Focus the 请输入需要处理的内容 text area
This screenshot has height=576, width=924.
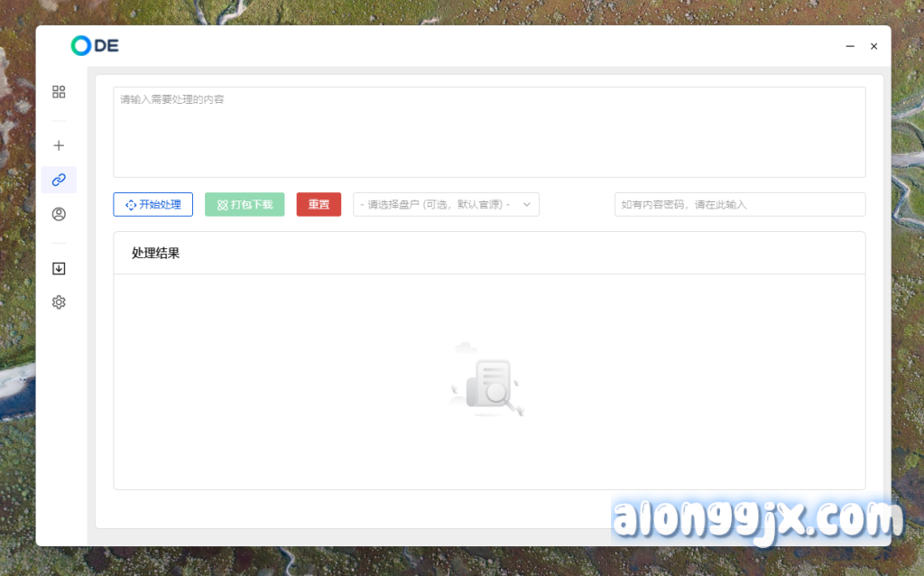tap(488, 132)
